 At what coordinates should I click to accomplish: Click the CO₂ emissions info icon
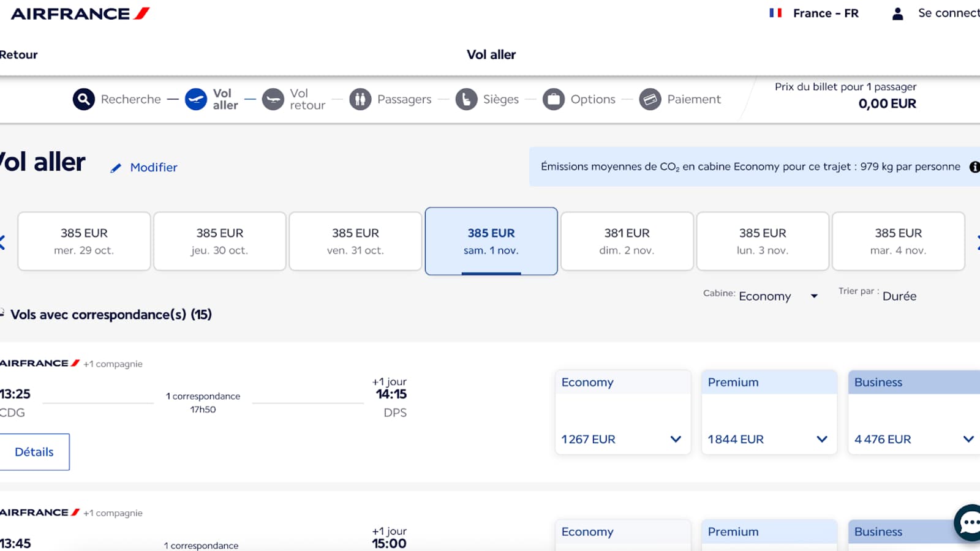pyautogui.click(x=974, y=167)
